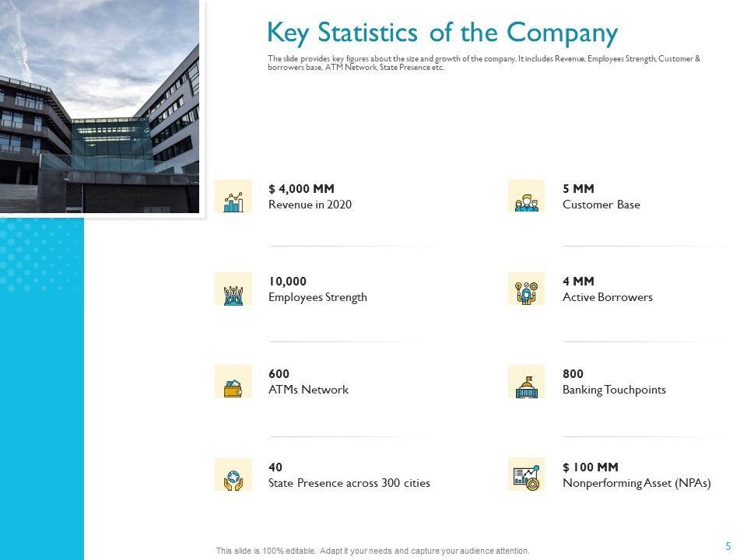Viewport: 747px width, 560px height.
Task: Click the 5 MM customer figure
Action: 578,188
